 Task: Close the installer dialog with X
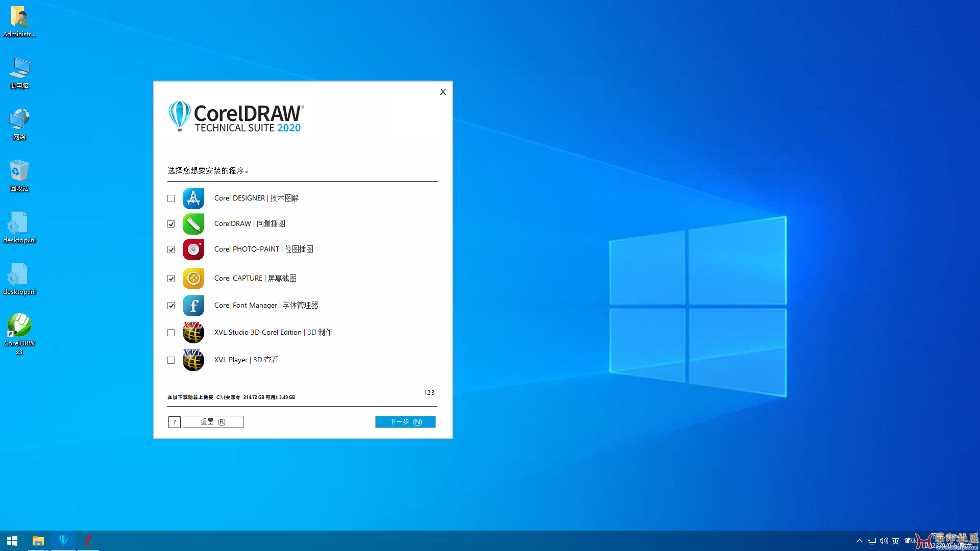click(x=443, y=92)
